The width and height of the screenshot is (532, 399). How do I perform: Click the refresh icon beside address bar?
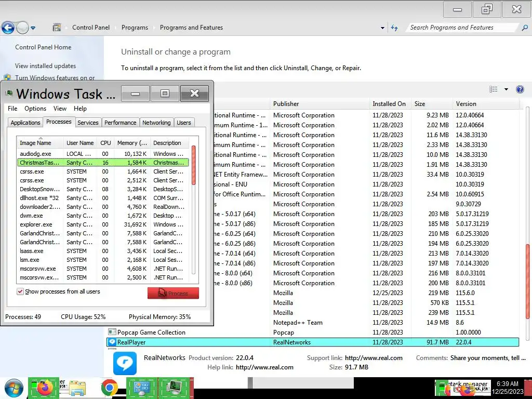(394, 28)
